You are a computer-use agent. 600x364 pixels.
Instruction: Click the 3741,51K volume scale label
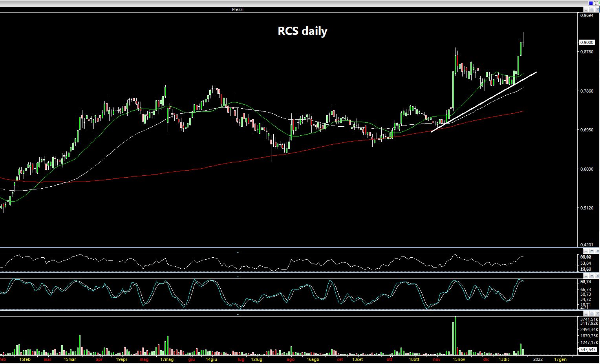589,319
